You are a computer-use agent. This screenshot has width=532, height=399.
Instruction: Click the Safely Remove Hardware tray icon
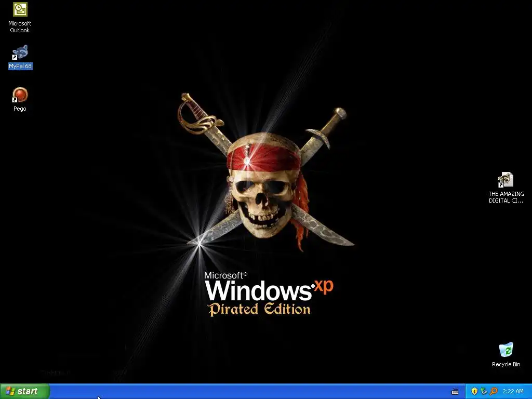pyautogui.click(x=484, y=391)
